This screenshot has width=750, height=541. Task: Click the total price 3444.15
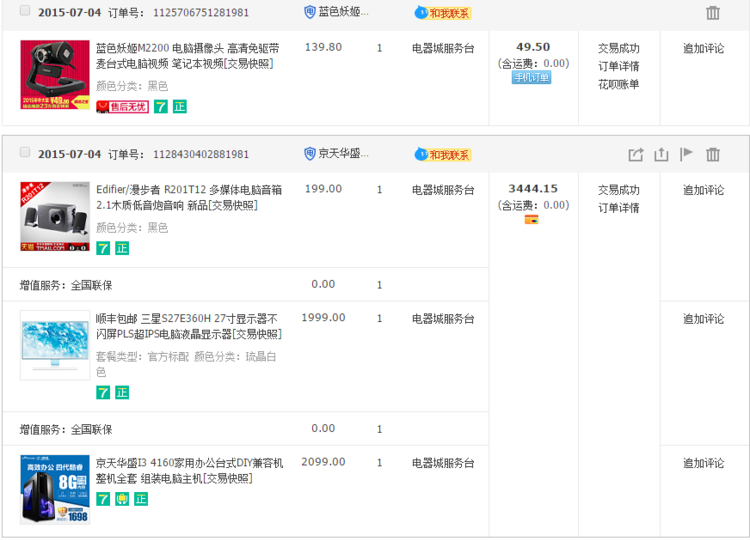coord(533,189)
